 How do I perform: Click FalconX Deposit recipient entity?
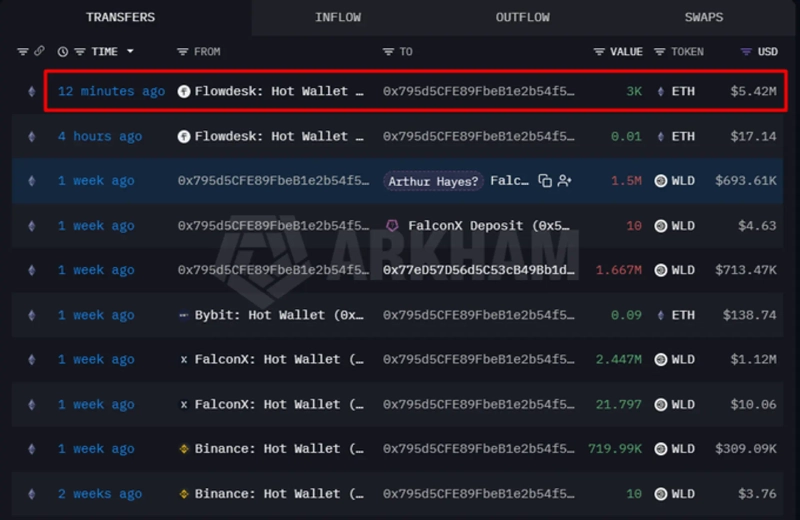(488, 226)
